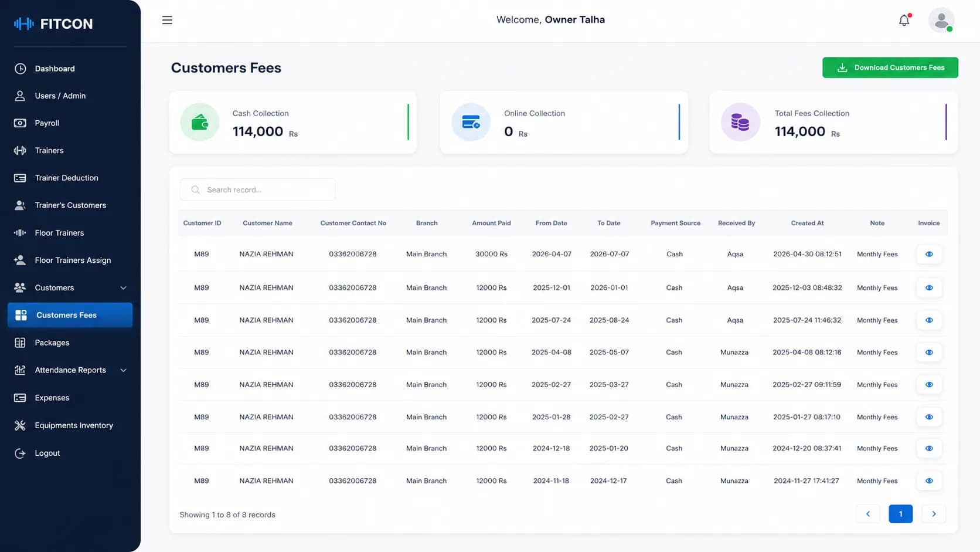View invoice for 2024-11-18 payment row
The width and height of the screenshot is (980, 552).
(929, 480)
